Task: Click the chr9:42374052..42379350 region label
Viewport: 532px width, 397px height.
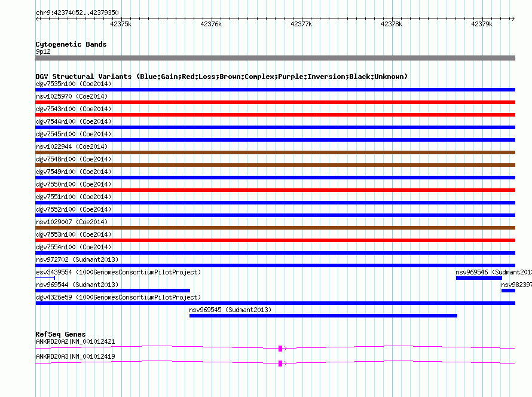Action: 77,13
